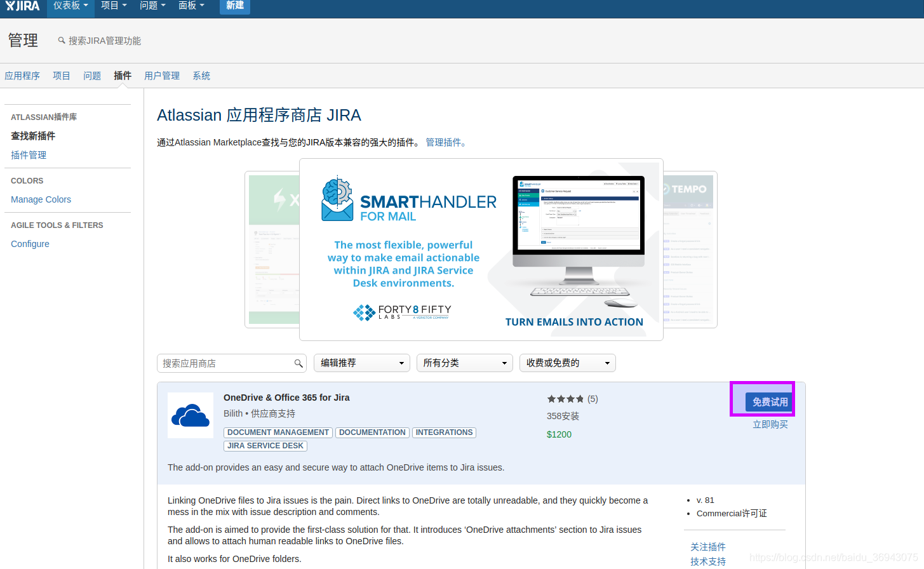Click the four-star rating for OneDrive add-on

(565, 399)
